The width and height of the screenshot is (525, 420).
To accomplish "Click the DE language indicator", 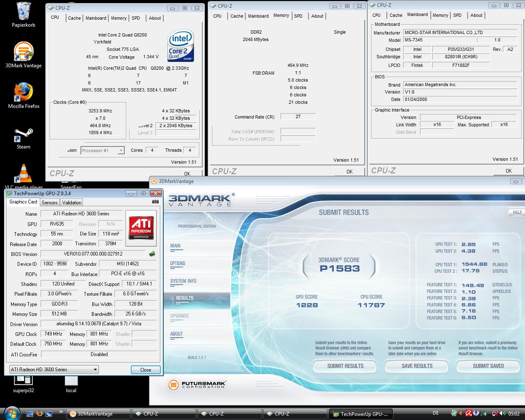I will click(x=436, y=413).
